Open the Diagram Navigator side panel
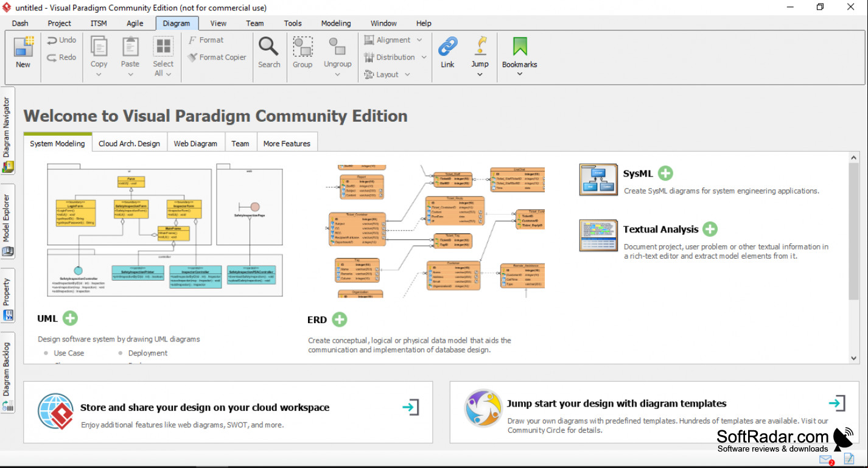868x468 pixels. point(7,131)
